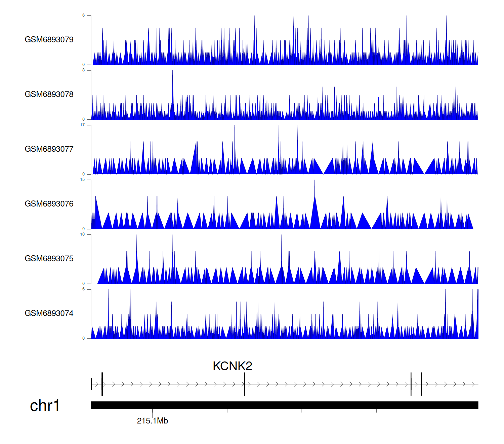Click the rightmost KCNK2 exon marker
Viewport: 504px width, 444px height.
[x=421, y=384]
